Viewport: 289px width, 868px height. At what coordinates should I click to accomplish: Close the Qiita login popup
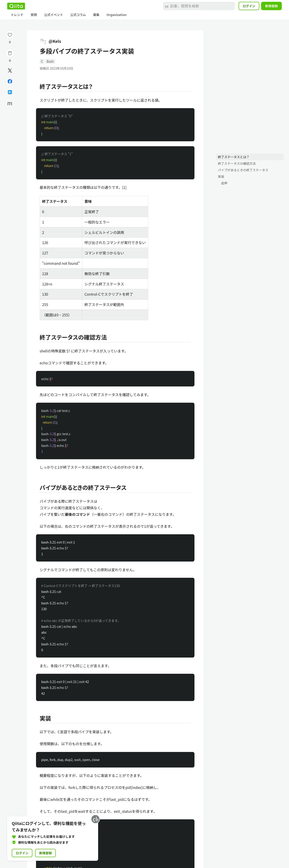[95, 819]
